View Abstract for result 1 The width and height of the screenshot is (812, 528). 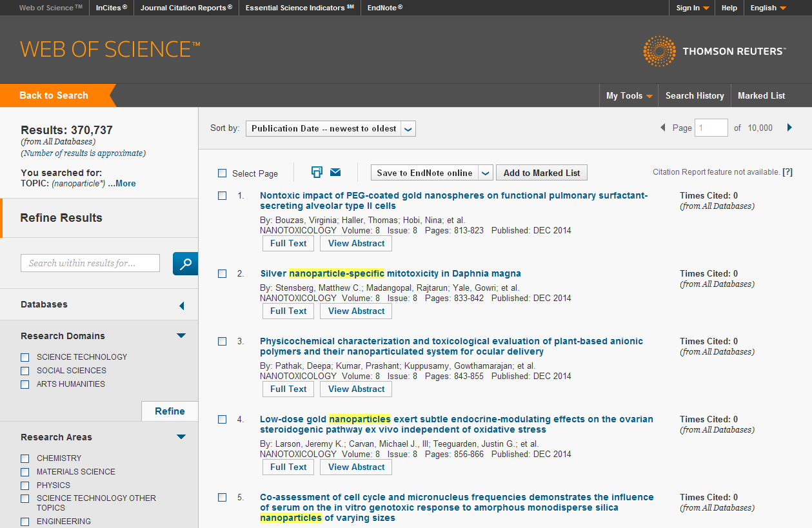(x=356, y=244)
